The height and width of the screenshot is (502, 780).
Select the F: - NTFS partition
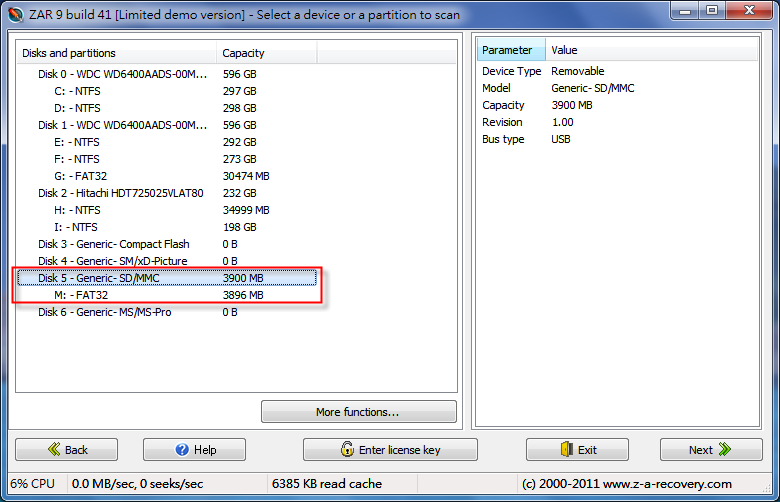77,159
